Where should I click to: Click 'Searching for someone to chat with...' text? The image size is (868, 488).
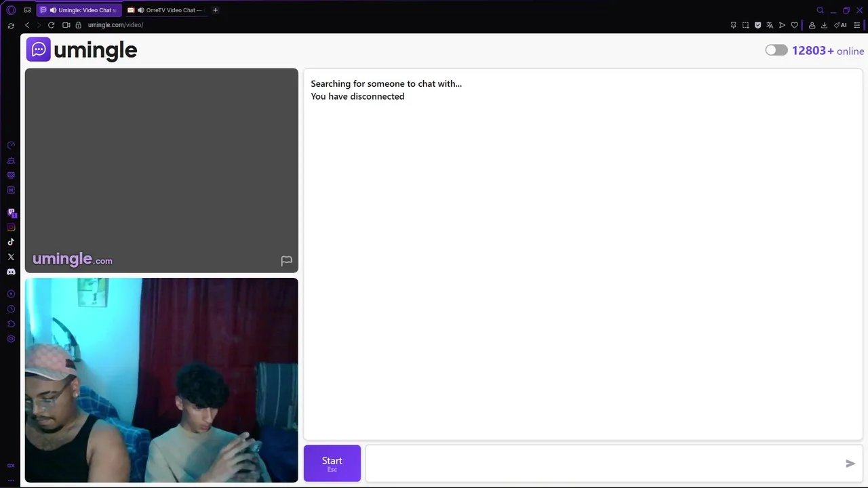tap(386, 83)
